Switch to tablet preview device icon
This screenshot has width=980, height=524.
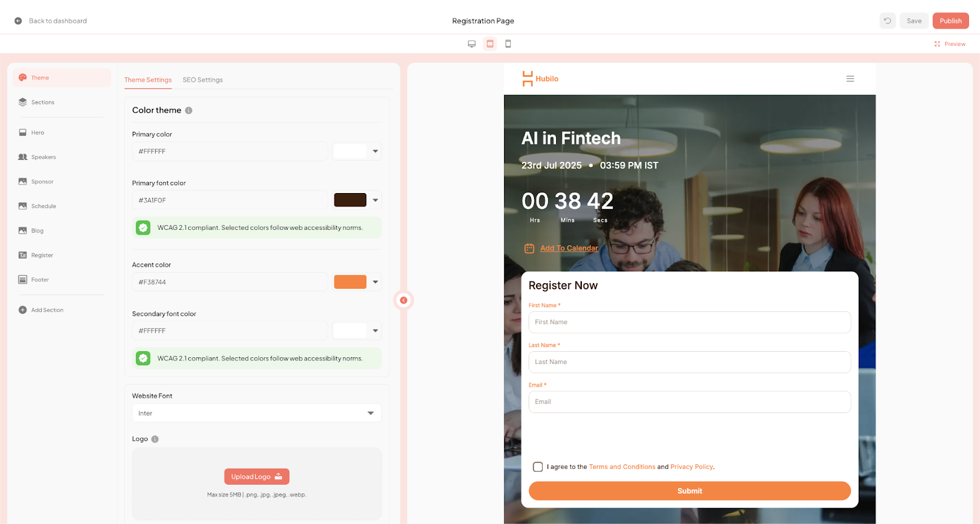[490, 44]
